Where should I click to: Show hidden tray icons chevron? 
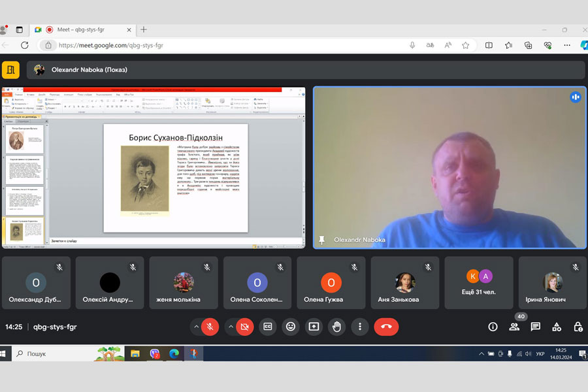click(x=482, y=353)
